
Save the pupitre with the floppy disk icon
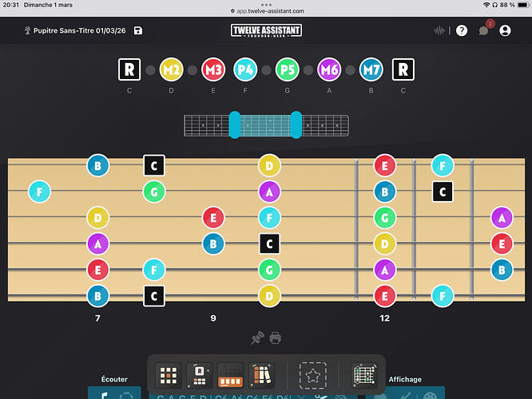coord(138,30)
